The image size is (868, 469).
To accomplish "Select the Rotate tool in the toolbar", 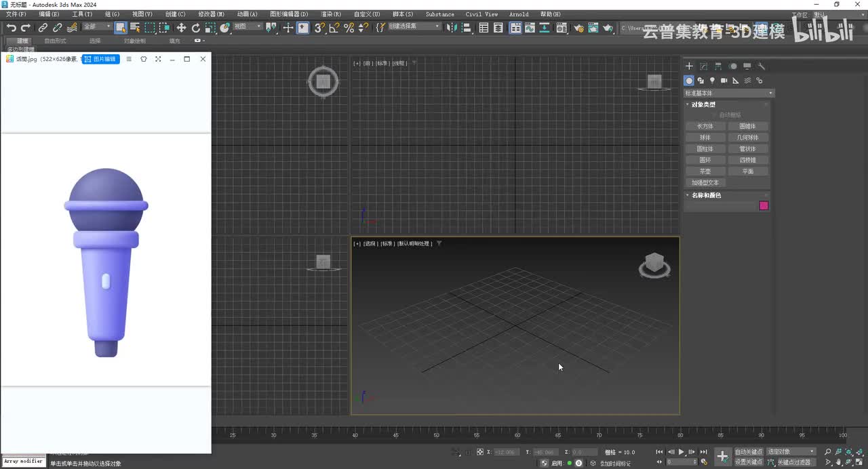I will [196, 28].
